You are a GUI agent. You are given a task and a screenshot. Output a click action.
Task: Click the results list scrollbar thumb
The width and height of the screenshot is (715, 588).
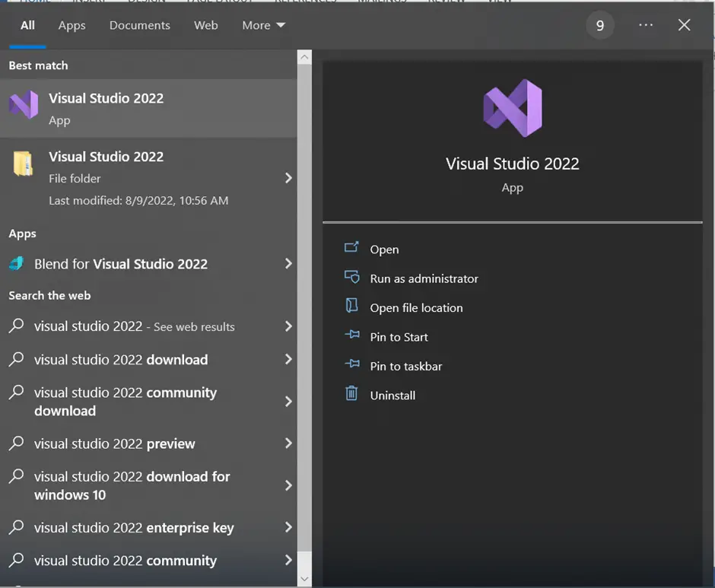304,308
